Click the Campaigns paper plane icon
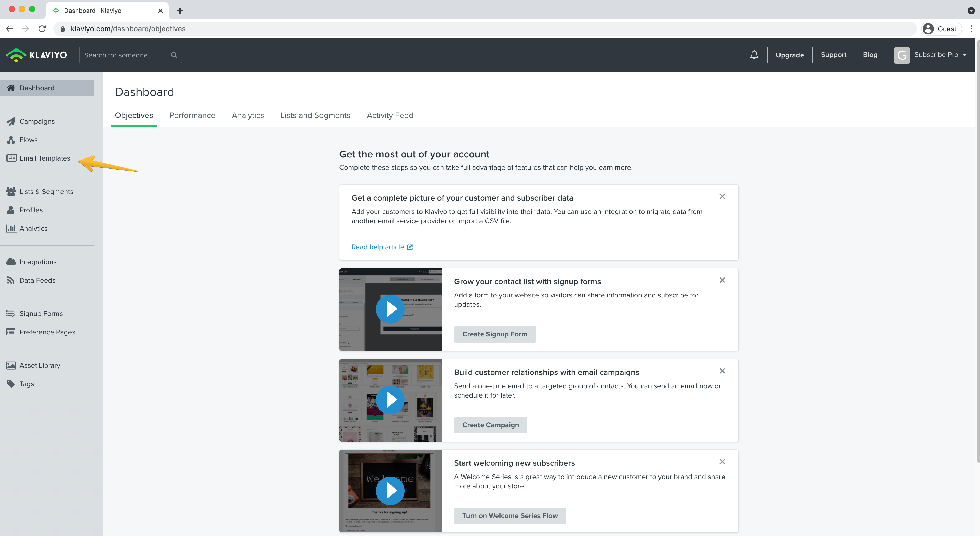This screenshot has width=980, height=536. tap(11, 121)
